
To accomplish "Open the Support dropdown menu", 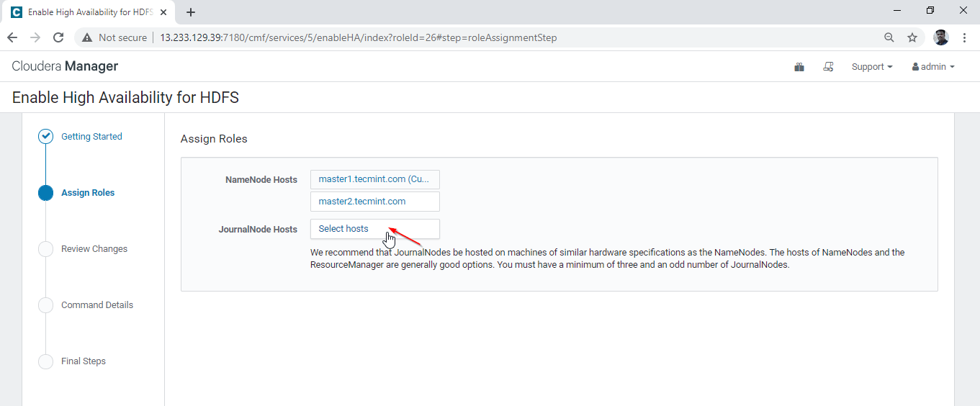I will (x=872, y=67).
